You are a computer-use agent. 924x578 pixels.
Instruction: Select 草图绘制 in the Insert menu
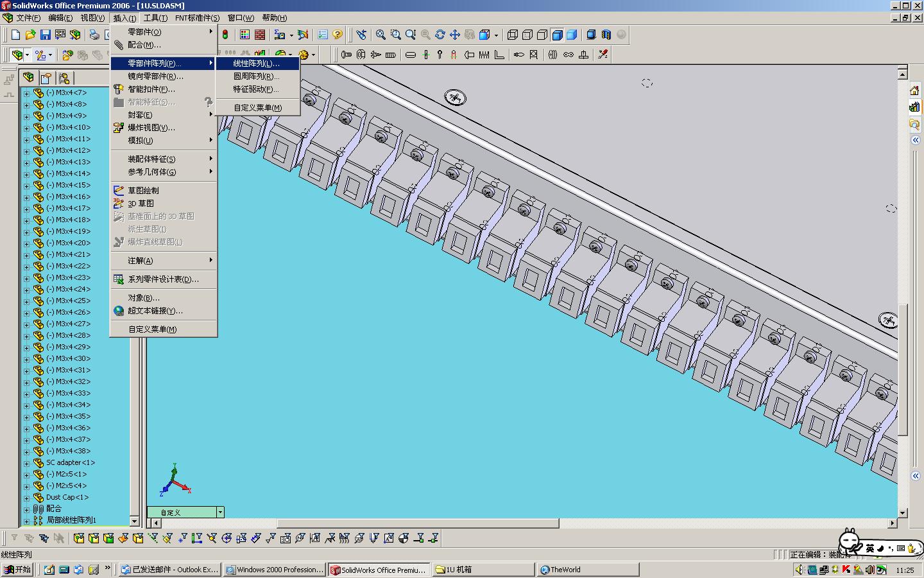tap(164, 191)
